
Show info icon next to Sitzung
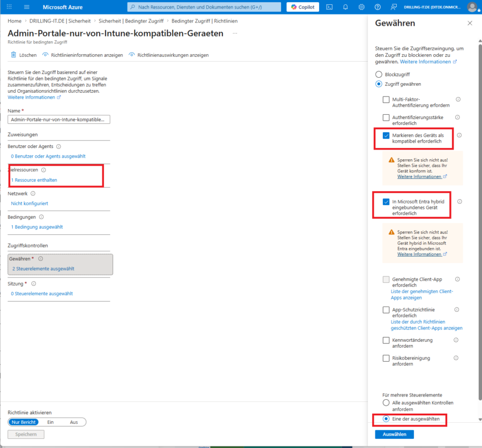point(34,283)
